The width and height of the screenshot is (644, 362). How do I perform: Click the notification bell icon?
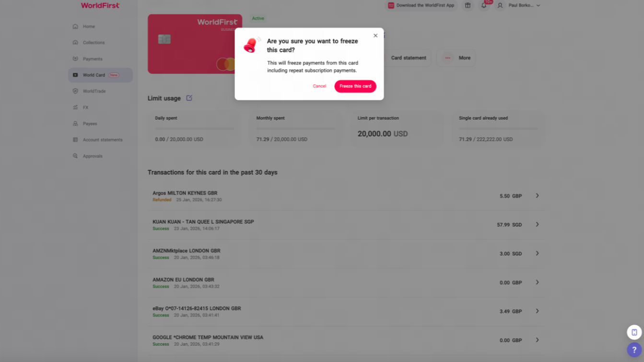pyautogui.click(x=484, y=5)
